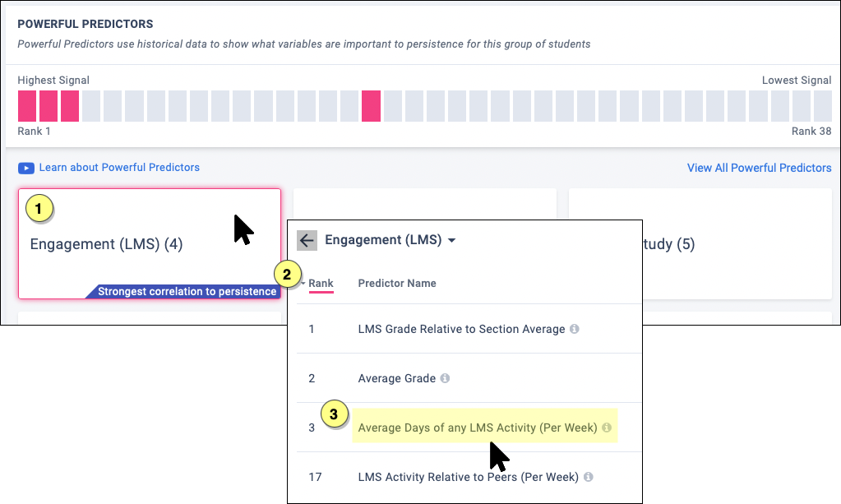The image size is (841, 504).
Task: Select LMS Activity Relative to Peers row
Action: click(469, 477)
